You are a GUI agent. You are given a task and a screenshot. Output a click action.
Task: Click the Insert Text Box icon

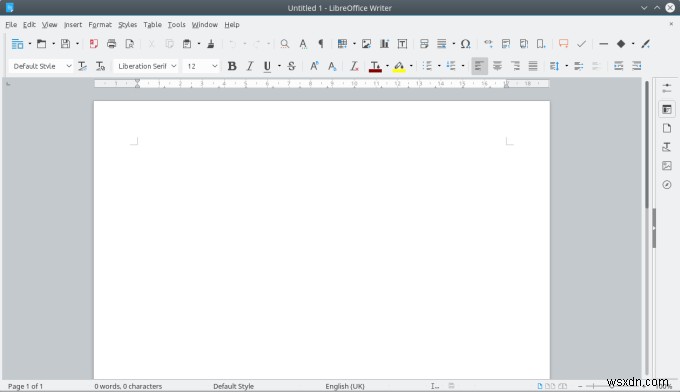[402, 44]
